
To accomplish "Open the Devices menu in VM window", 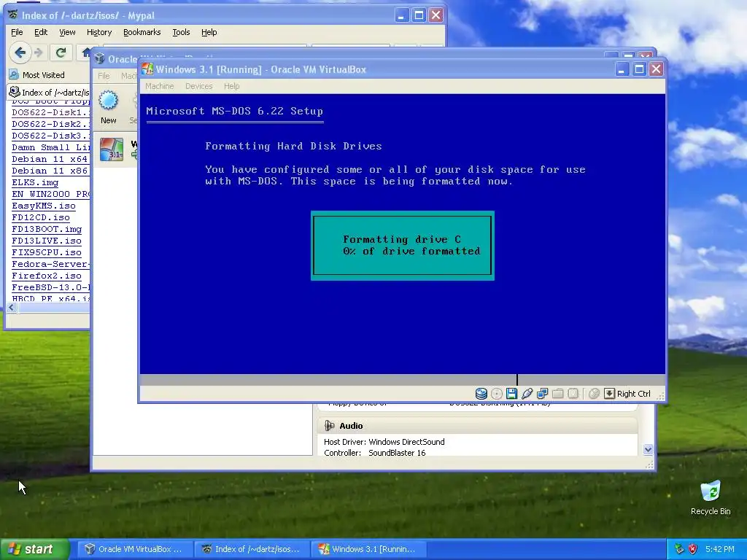I will tap(198, 86).
